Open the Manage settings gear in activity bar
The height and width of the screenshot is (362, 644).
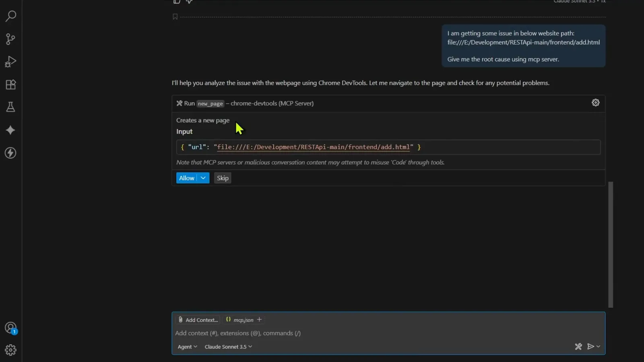(x=10, y=350)
